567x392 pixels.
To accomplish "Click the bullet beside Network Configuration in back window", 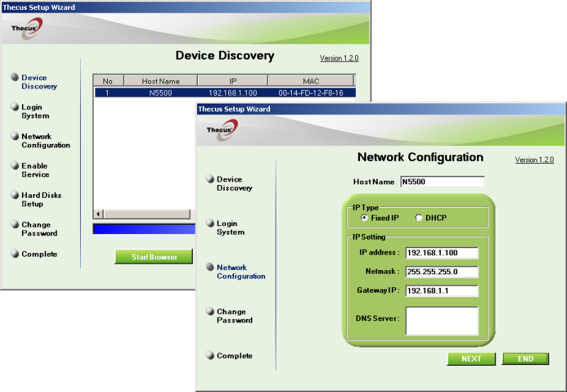I will click(14, 135).
